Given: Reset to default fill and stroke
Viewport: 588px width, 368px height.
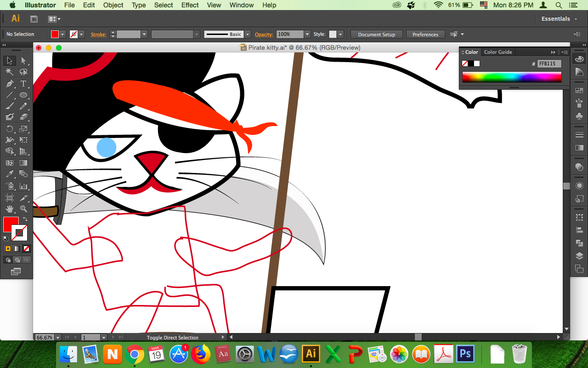Looking at the screenshot, I should pos(6,238).
